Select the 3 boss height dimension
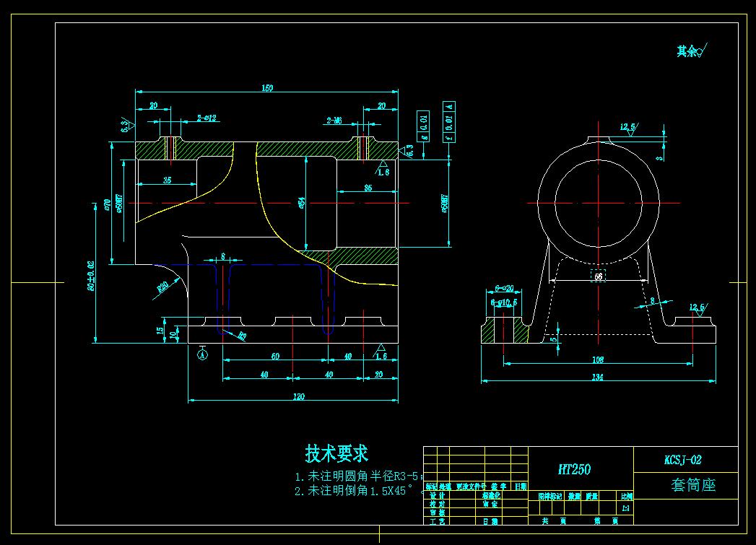 (659, 157)
